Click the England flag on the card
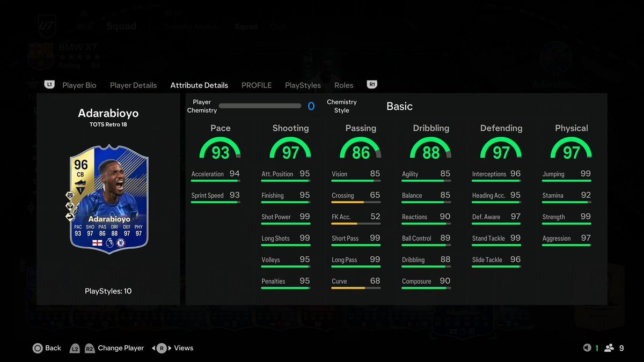 (x=97, y=243)
